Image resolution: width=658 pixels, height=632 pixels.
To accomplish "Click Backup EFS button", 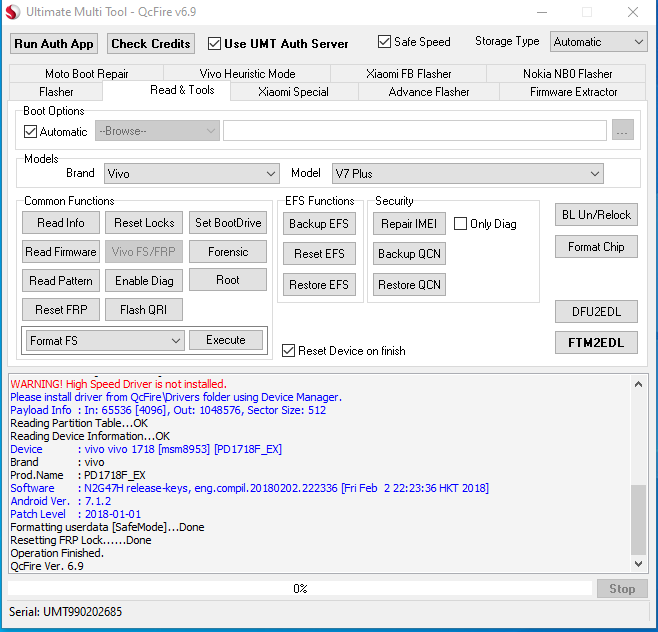I will coord(319,224).
